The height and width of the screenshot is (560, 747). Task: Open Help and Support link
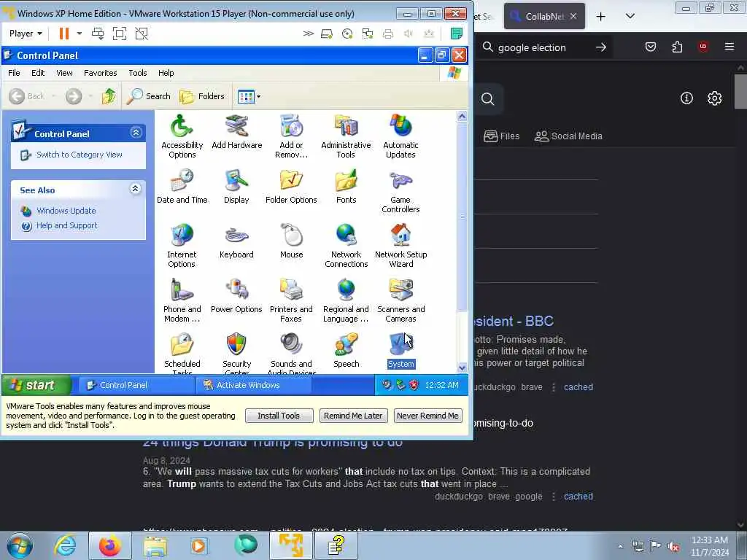click(66, 226)
